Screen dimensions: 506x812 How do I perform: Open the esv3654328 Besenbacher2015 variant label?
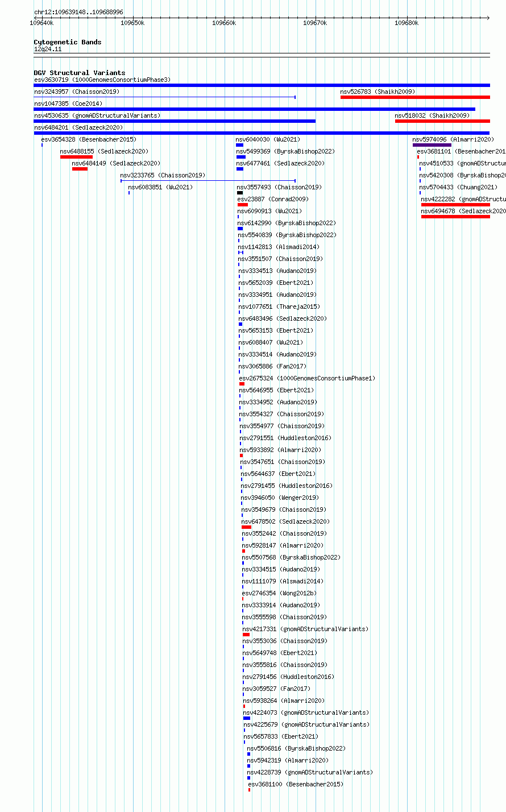tap(89, 139)
